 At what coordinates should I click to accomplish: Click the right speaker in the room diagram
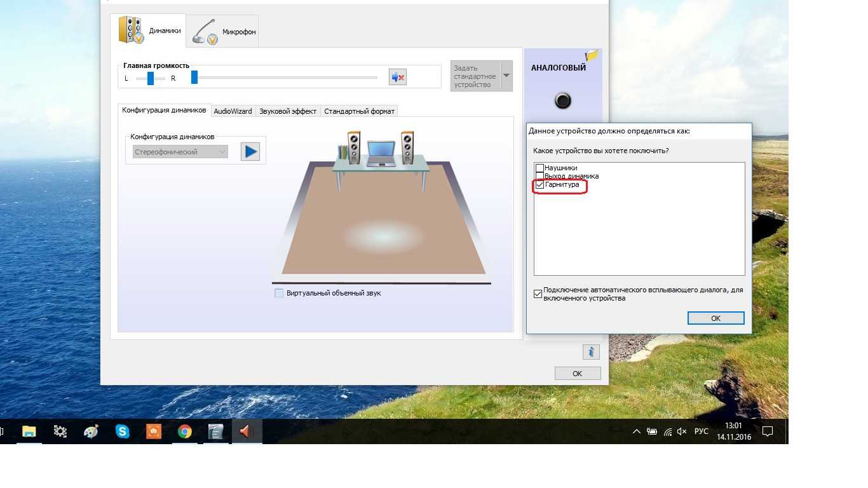pos(407,147)
